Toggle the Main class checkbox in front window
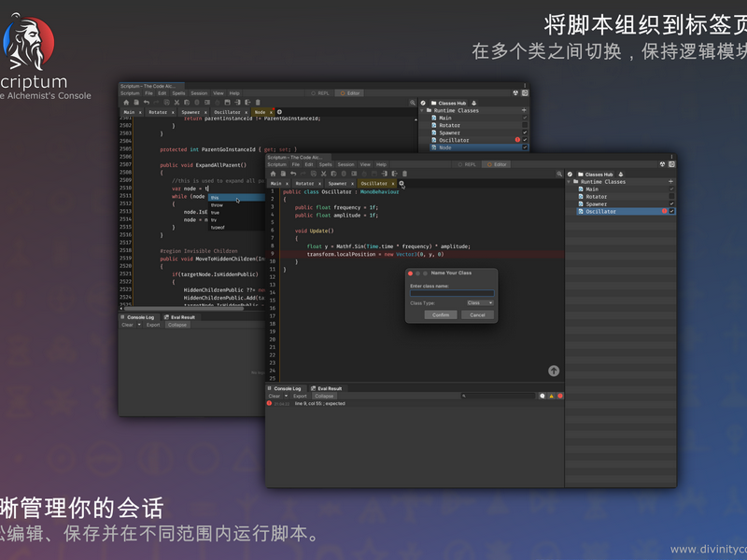747x560 pixels. [x=671, y=189]
